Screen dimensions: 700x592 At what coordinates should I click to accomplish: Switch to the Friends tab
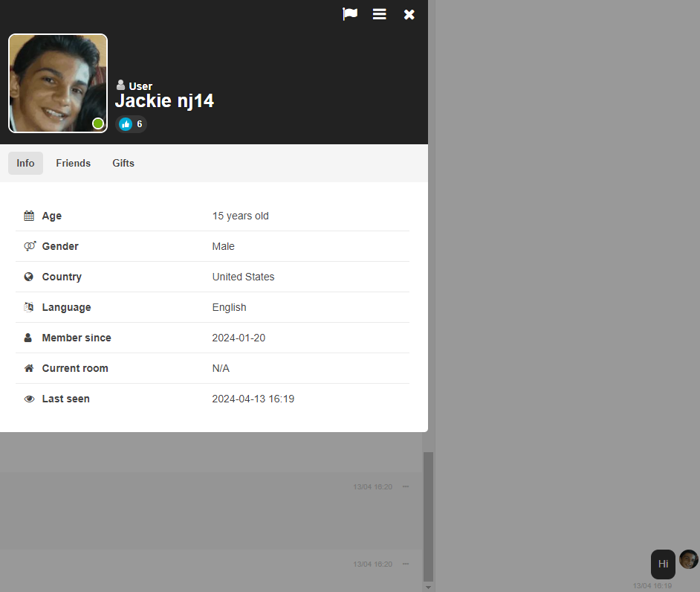pos(73,163)
